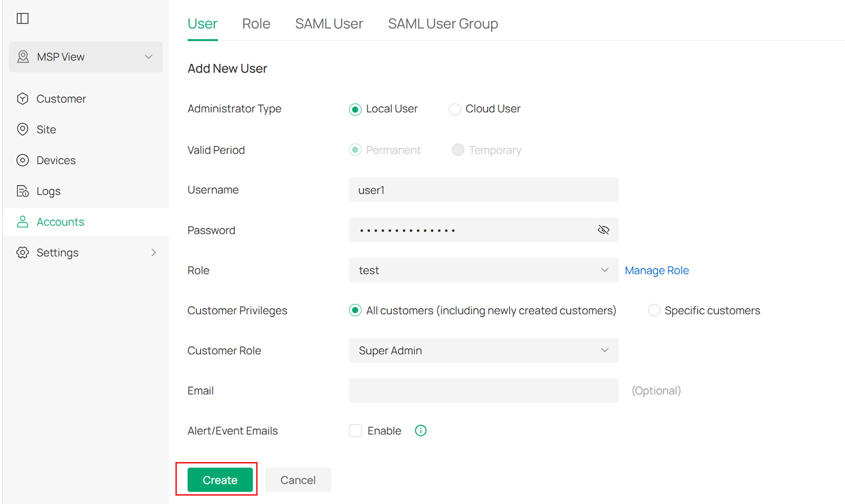Open Settings via the gear icon
Screen dimensions: 845x504
click(57, 252)
